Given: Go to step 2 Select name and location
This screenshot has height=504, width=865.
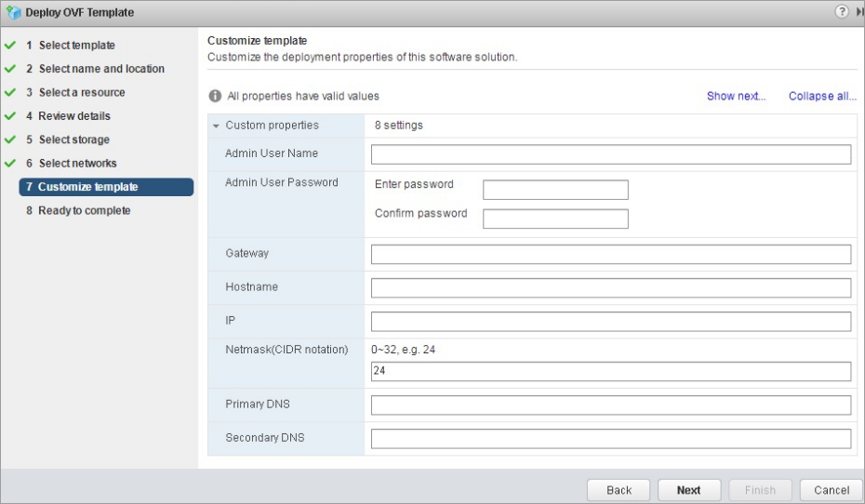Looking at the screenshot, I should click(95, 69).
